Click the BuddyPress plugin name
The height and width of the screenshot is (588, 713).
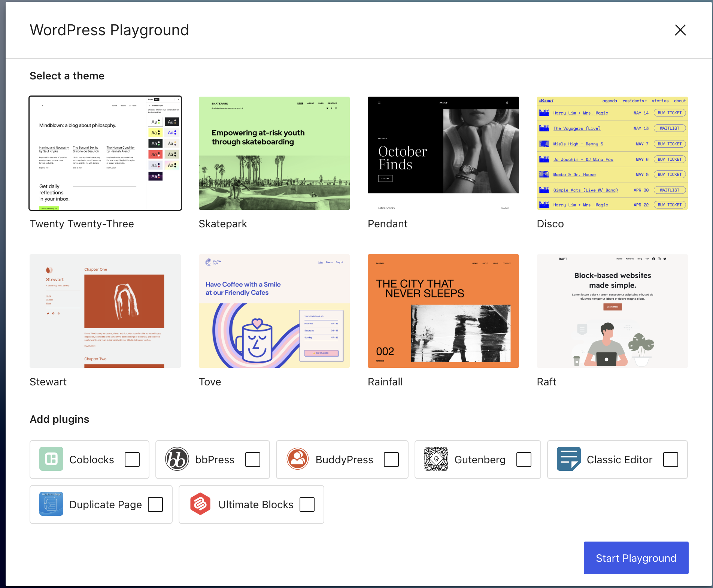pyautogui.click(x=345, y=460)
